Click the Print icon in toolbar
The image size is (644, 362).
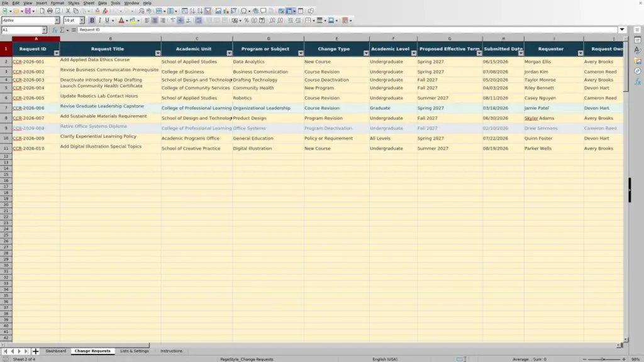[50, 11]
